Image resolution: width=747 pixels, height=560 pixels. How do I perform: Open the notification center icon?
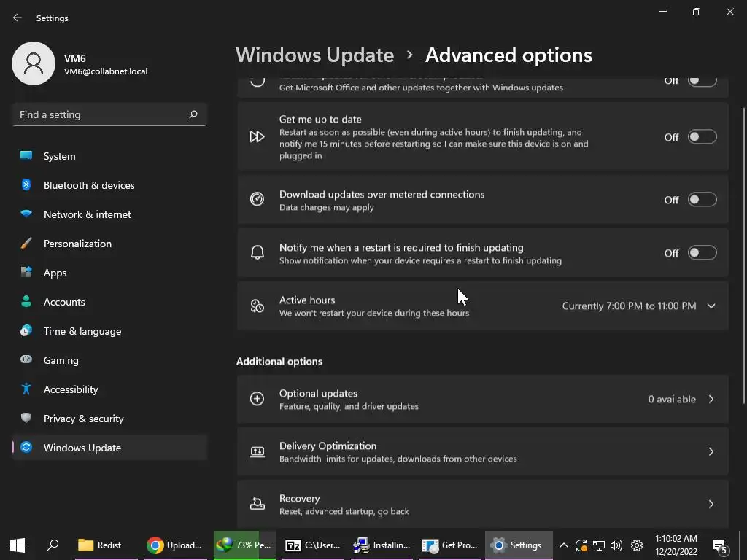720,545
